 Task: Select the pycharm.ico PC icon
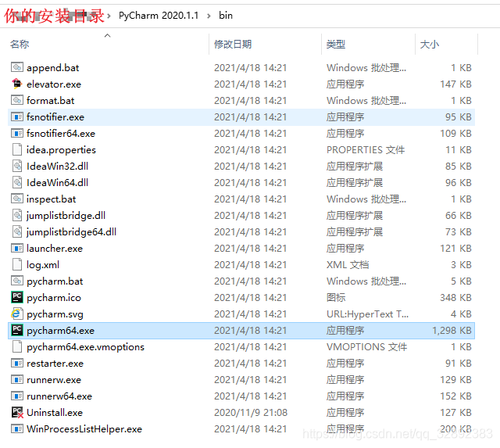point(17,297)
